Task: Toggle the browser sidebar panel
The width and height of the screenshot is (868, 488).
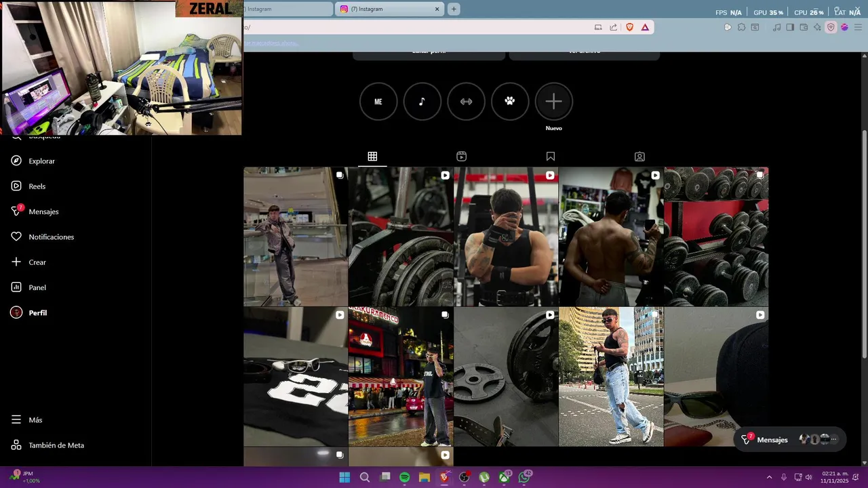Action: tap(790, 27)
